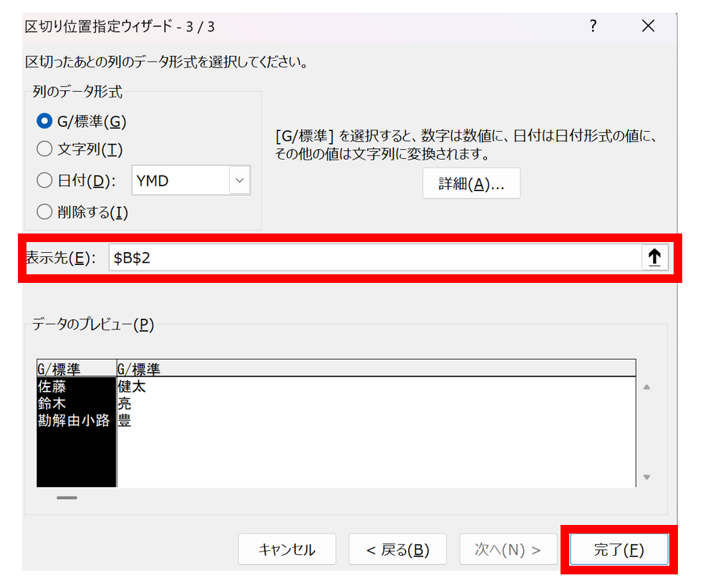The width and height of the screenshot is (703, 588).
Task: Click the help question mark icon
Action: 593,26
